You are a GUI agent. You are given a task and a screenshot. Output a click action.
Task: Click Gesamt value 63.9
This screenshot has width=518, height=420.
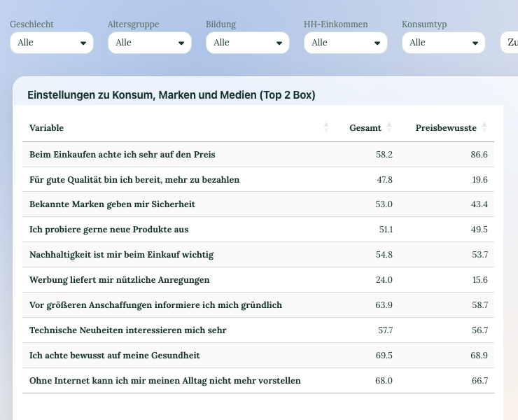(384, 305)
